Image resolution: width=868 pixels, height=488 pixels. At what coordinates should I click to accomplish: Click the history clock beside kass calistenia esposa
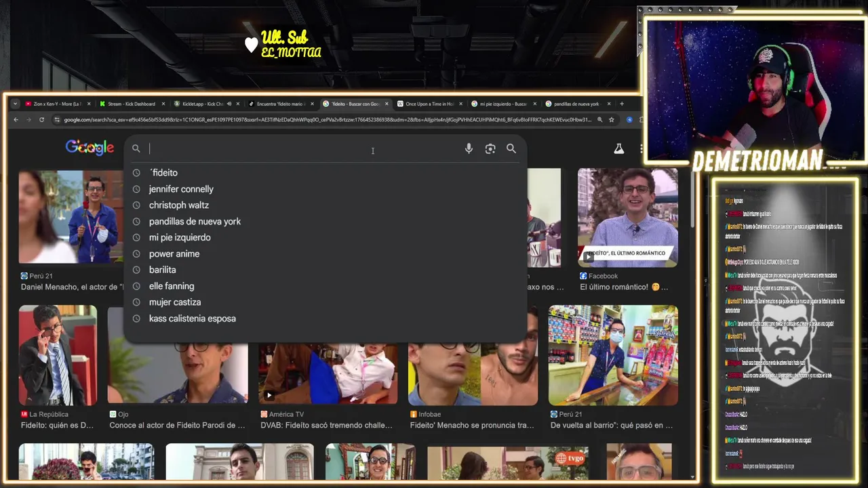tap(136, 319)
